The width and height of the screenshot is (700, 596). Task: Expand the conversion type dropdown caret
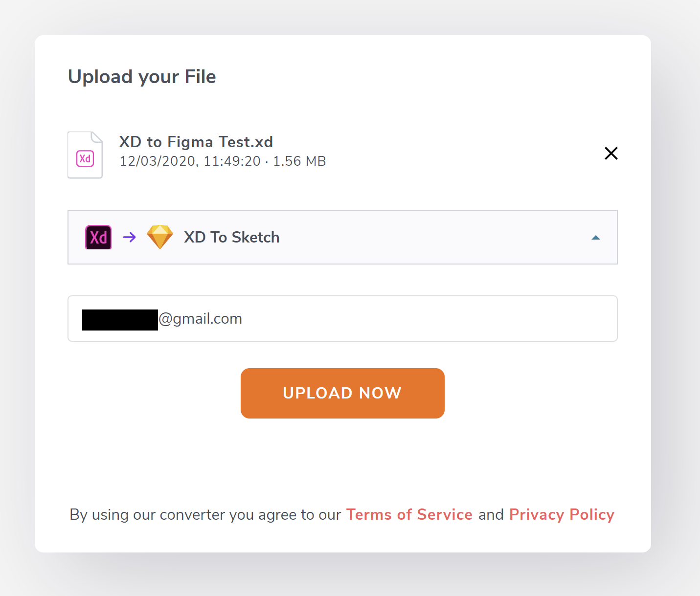coord(595,238)
